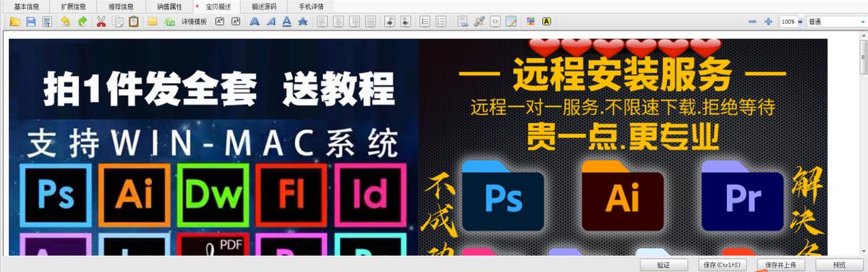Click the save-as document icon
This screenshot has height=272, width=868.
[x=47, y=22]
